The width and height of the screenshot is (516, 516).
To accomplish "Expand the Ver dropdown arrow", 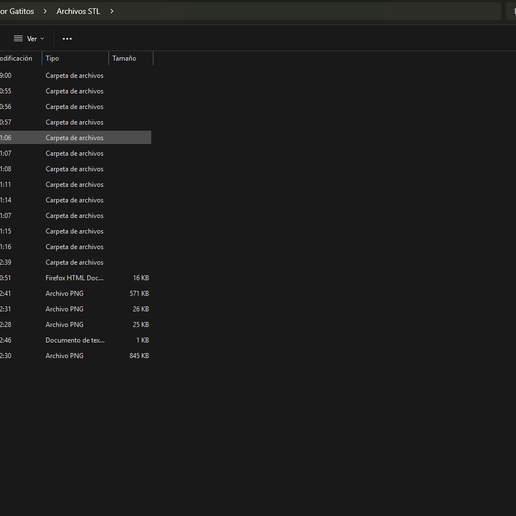I will click(42, 39).
